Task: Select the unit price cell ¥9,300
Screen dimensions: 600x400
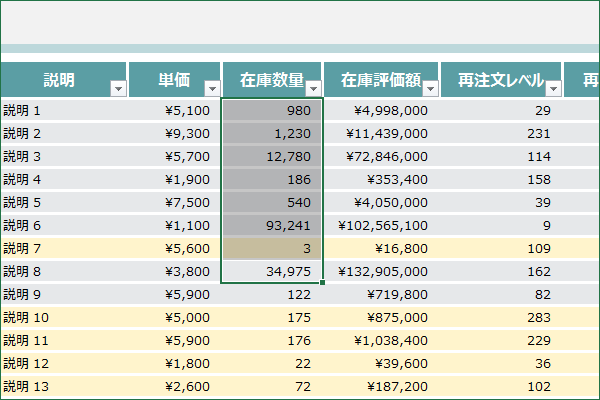Action: (x=174, y=134)
